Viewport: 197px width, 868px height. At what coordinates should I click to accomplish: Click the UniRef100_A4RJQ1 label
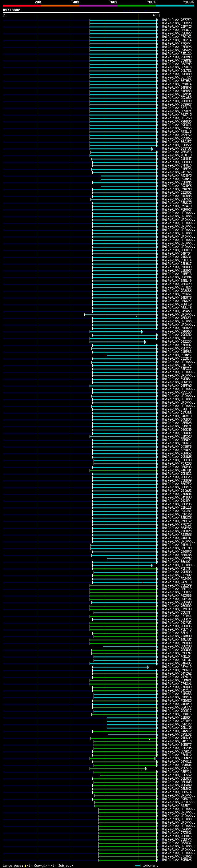click(x=176, y=470)
